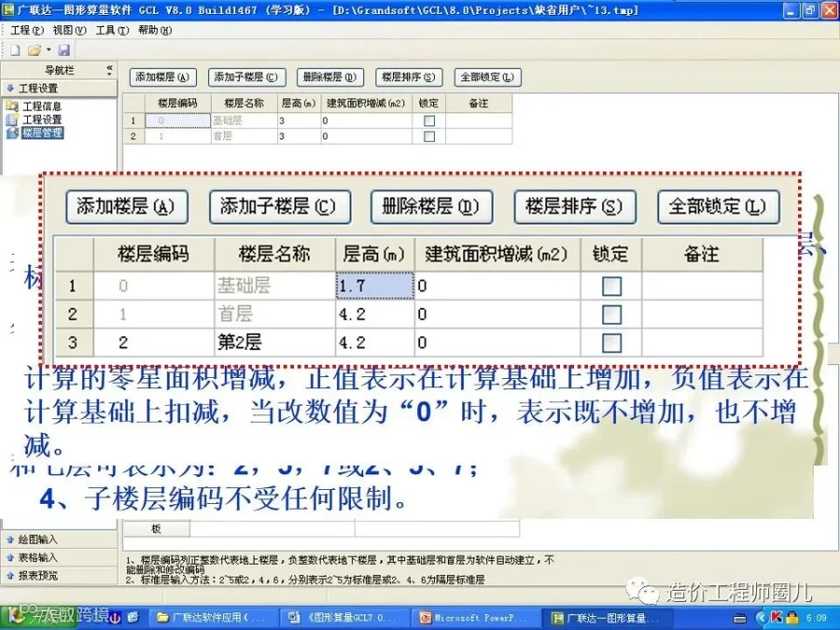Click the 层高 cell 4.2 in the 第2层 row
840x630 pixels.
pos(375,343)
